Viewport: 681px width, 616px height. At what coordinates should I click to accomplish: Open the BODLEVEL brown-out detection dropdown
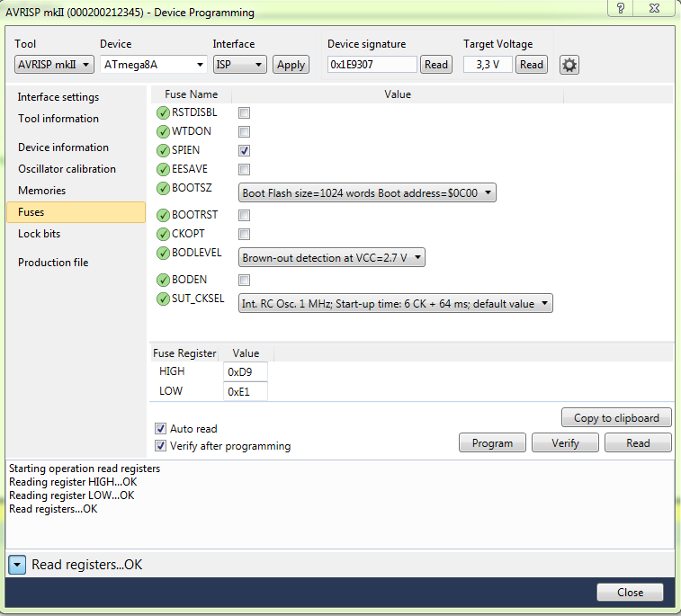331,257
